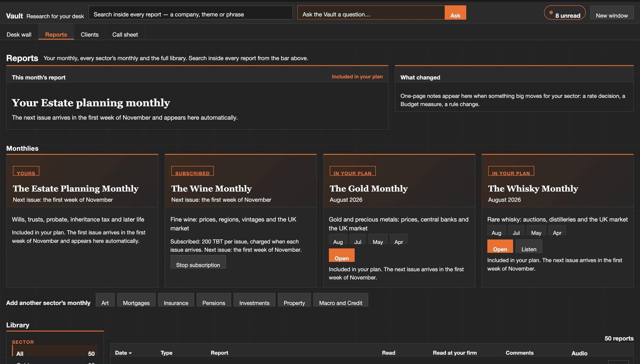Select Jul issue of The Whisky Monthly
Screen dimensions: 640x364
(516, 230)
